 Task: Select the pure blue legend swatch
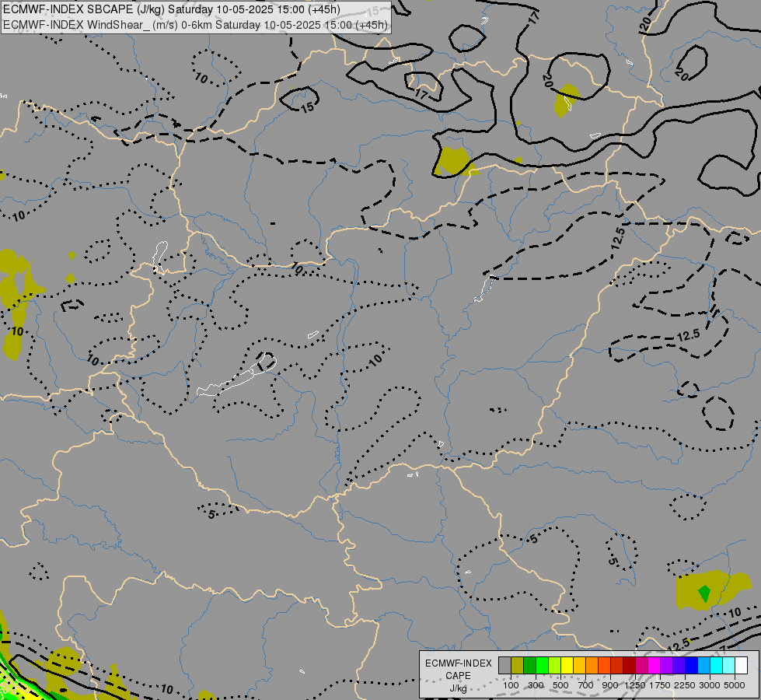tap(691, 665)
